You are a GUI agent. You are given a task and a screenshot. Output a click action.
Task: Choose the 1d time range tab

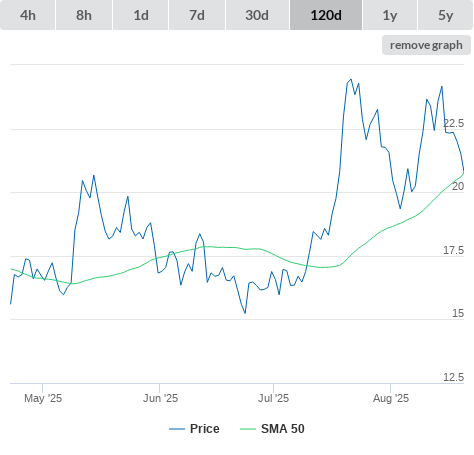click(x=141, y=15)
